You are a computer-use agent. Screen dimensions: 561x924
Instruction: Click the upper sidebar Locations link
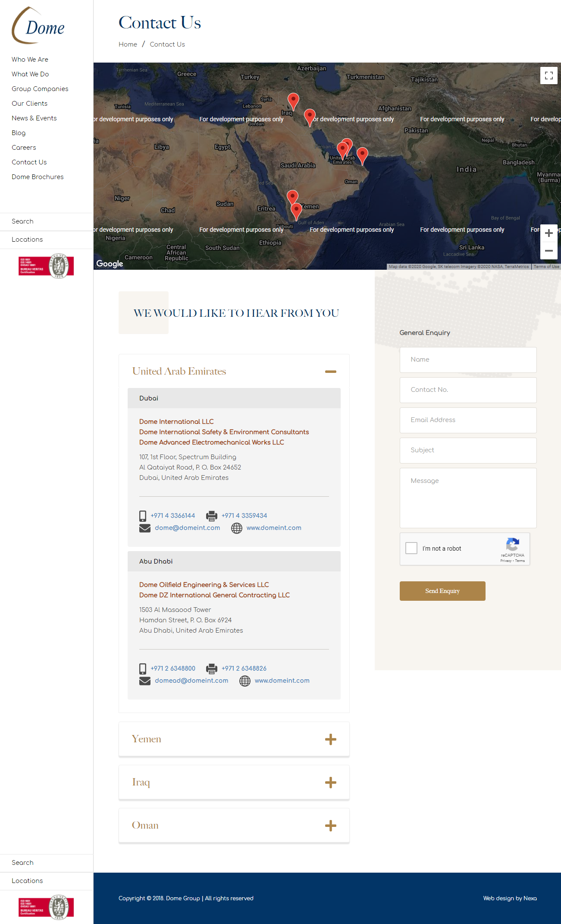(27, 240)
